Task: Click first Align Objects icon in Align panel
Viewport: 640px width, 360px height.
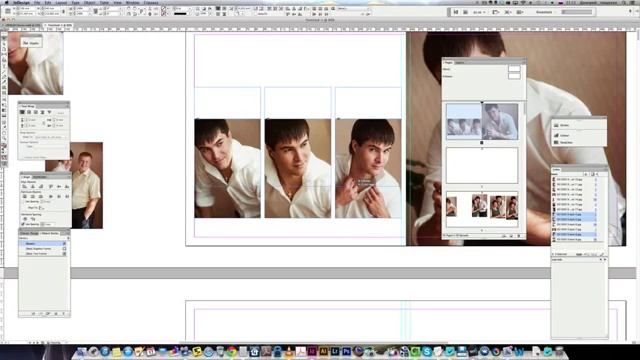Action: pyautogui.click(x=24, y=187)
